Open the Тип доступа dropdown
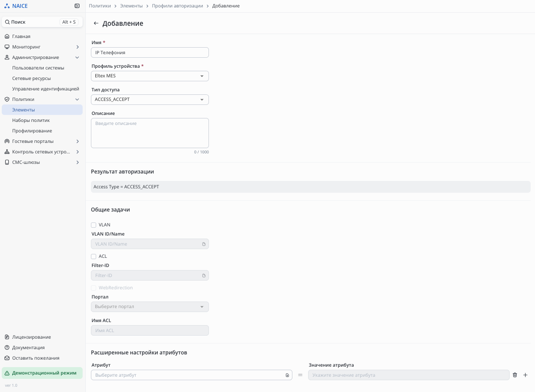The height and width of the screenshot is (392, 535). point(149,100)
